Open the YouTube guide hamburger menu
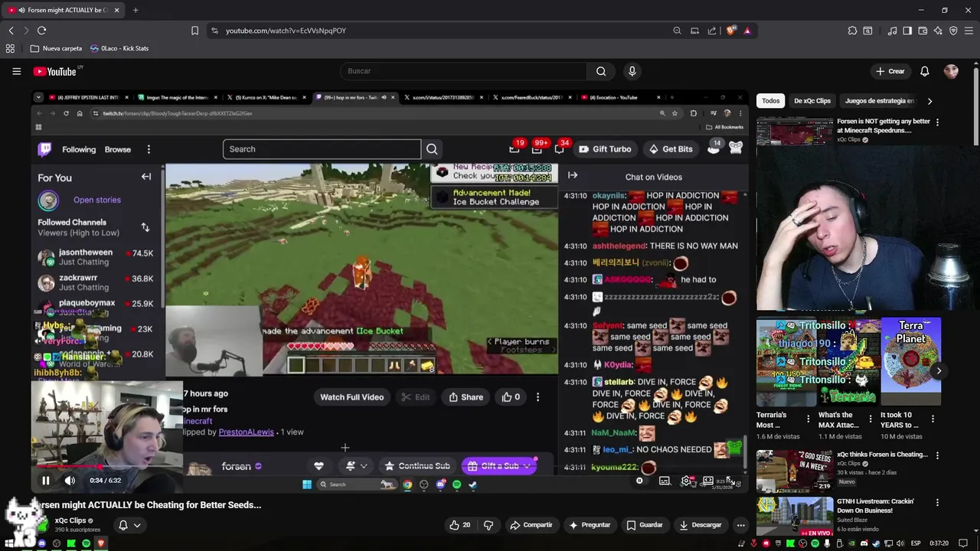The image size is (980, 551). pos(16,71)
